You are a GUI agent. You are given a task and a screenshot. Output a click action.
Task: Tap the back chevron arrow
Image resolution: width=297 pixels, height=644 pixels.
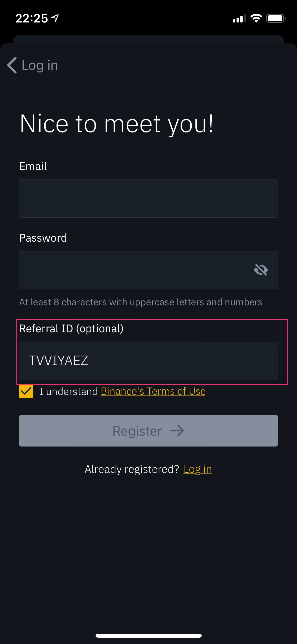(x=12, y=65)
